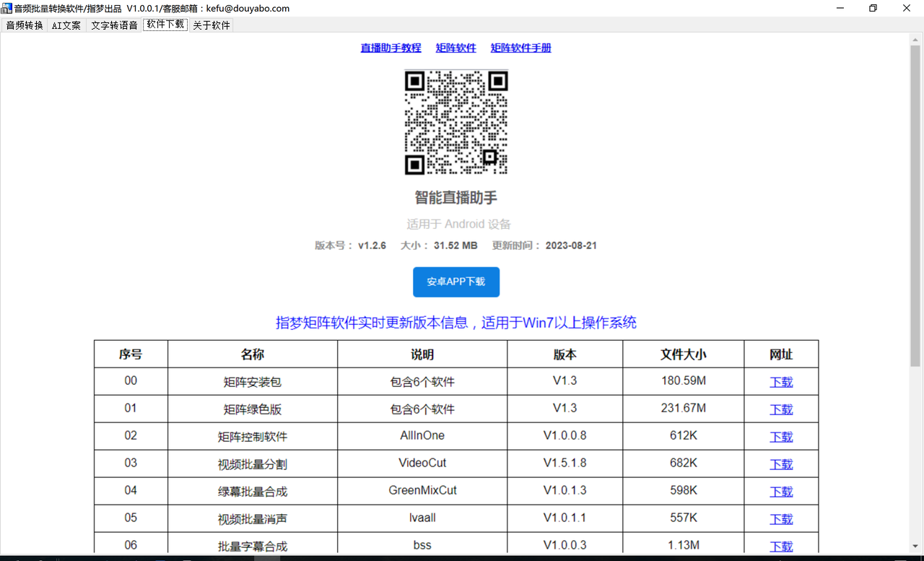The image size is (924, 561).
Task: Click the 版本 column header
Action: coord(565,355)
